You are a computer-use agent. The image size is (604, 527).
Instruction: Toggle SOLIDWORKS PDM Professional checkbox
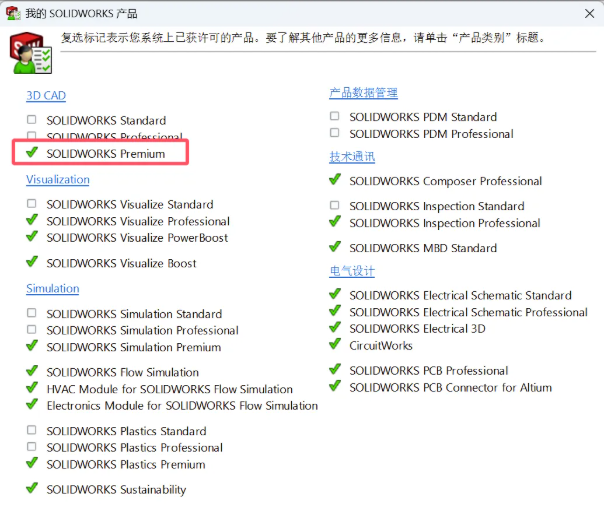point(335,133)
